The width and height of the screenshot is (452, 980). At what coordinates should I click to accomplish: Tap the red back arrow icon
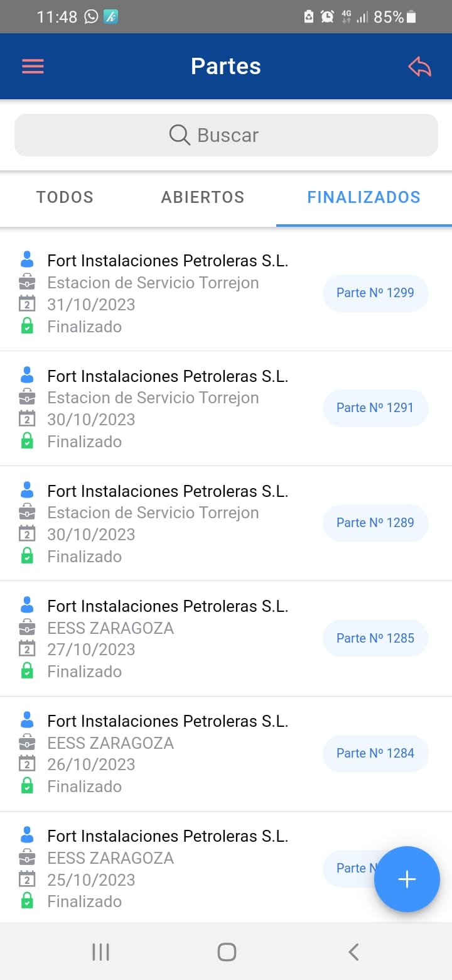click(419, 67)
